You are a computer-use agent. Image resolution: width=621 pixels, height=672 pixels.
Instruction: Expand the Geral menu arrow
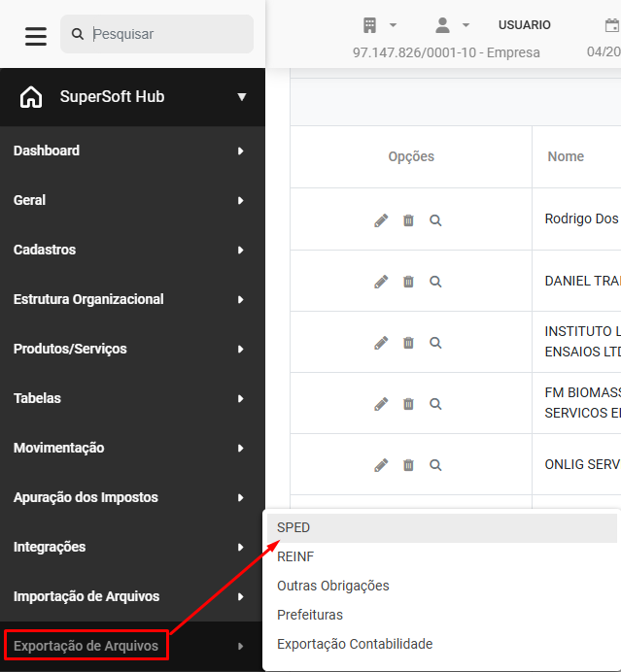coord(241,201)
